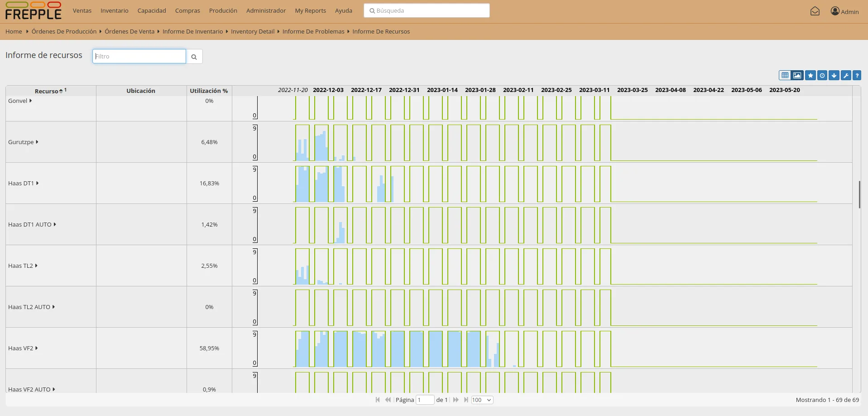Open the My Reports menu
This screenshot has height=416, width=868.
310,10
